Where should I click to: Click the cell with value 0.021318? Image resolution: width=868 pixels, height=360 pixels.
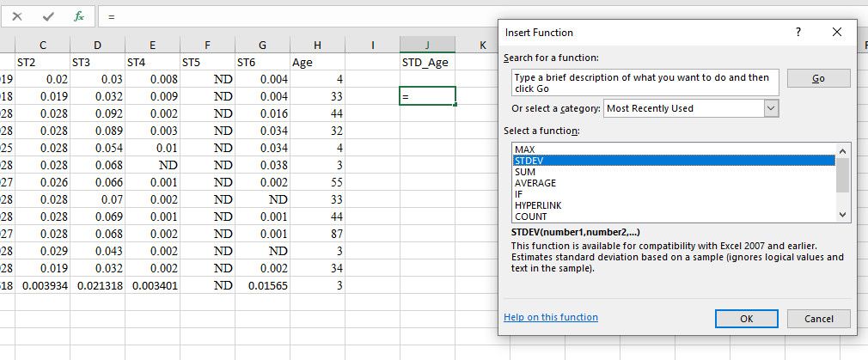point(97,285)
